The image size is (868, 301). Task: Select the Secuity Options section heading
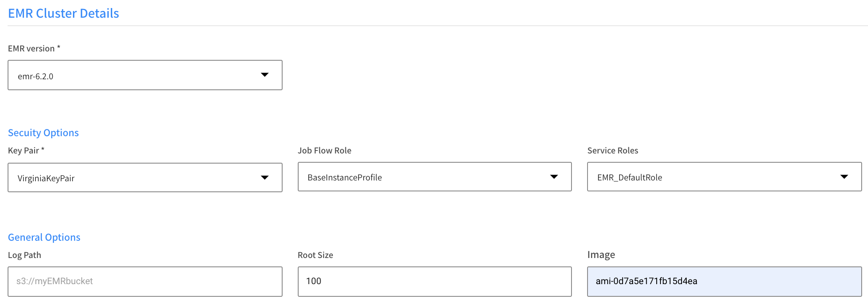pyautogui.click(x=43, y=133)
